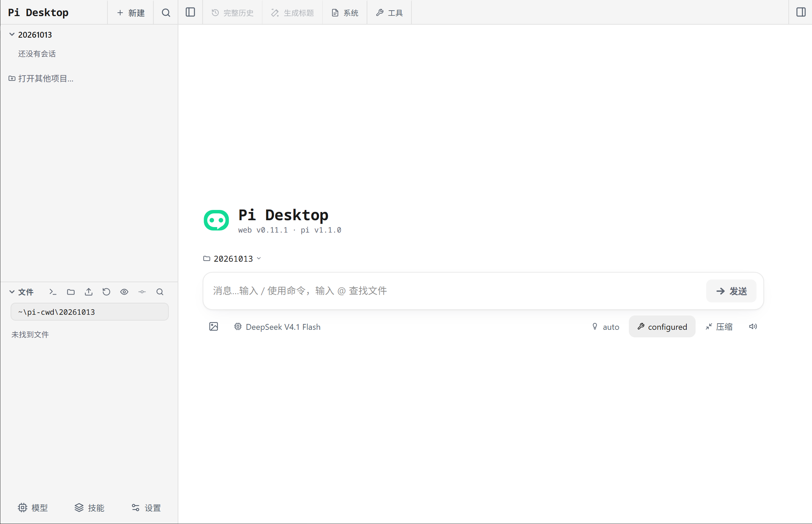Open terminal icon in files toolbar
Screen dimensions: 812x524
[x=53, y=292]
